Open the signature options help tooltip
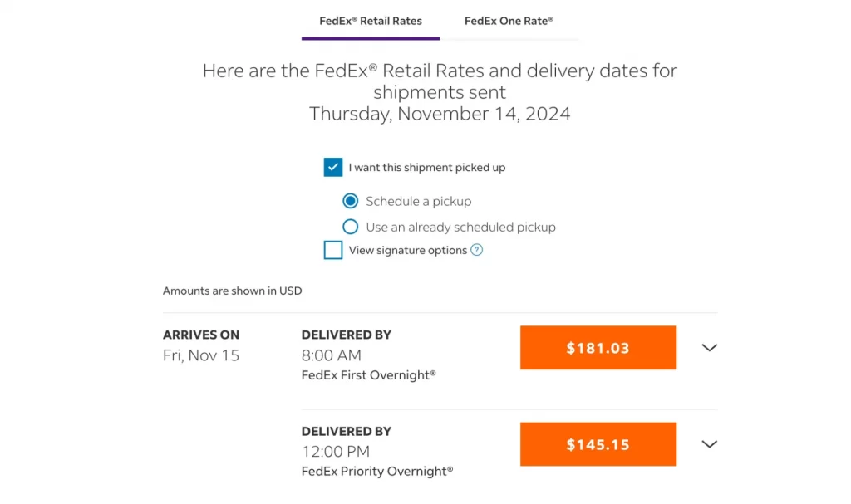 (x=475, y=250)
